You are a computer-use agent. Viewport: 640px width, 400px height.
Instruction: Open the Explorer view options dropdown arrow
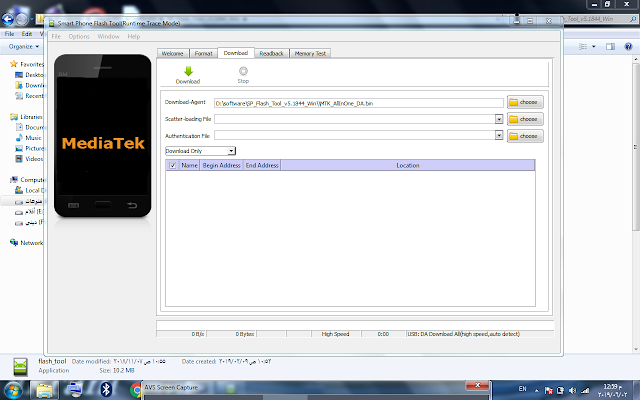pos(593,47)
